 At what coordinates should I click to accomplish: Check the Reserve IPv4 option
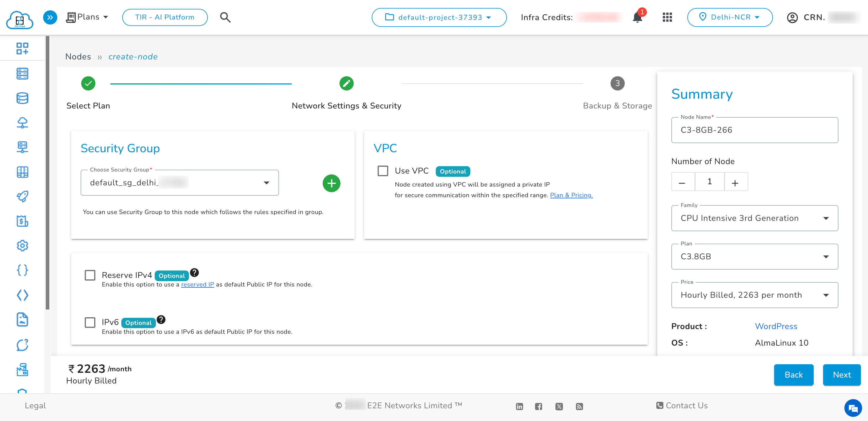[90, 275]
